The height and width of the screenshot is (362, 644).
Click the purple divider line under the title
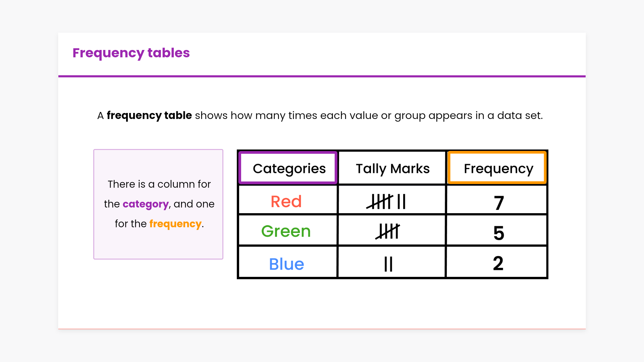coord(322,76)
